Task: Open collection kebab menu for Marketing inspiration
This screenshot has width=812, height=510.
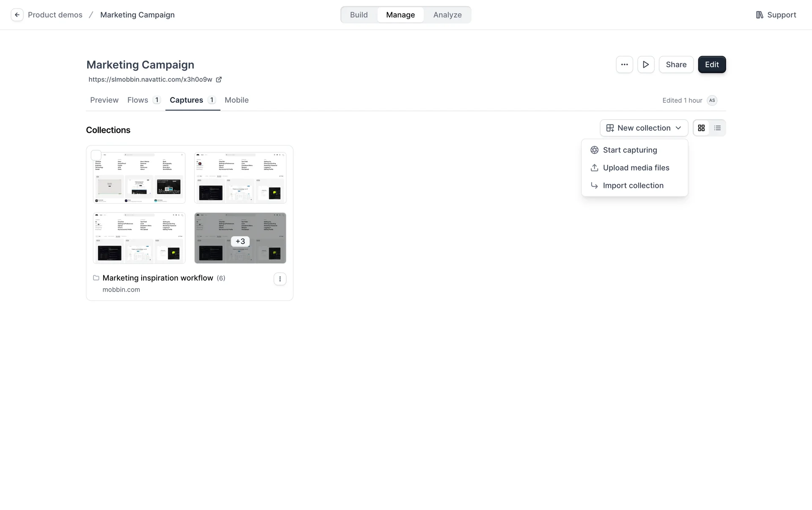Action: (x=280, y=279)
